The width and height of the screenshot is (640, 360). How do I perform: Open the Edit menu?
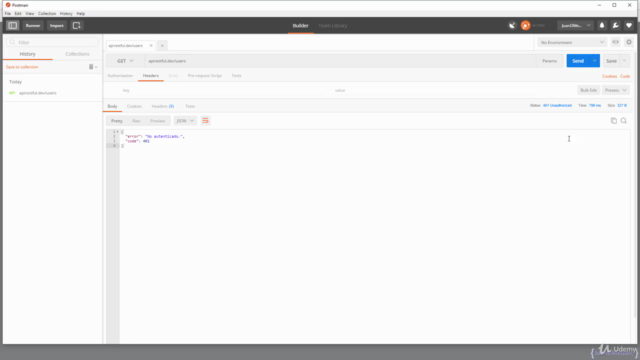[18, 13]
